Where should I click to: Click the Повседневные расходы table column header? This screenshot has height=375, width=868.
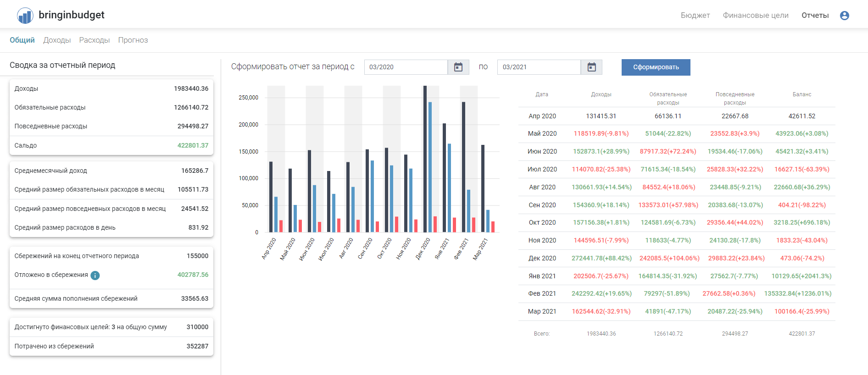[x=735, y=99]
